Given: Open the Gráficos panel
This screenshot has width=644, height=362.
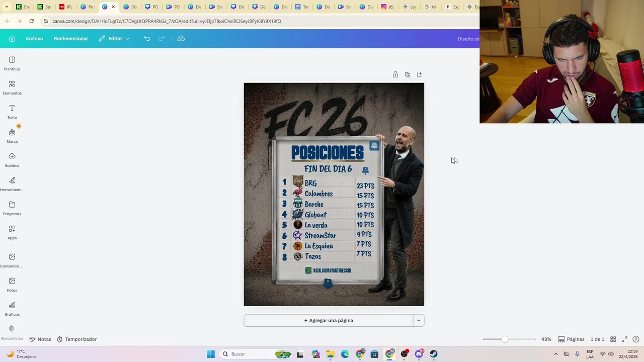Looking at the screenshot, I should [12, 309].
